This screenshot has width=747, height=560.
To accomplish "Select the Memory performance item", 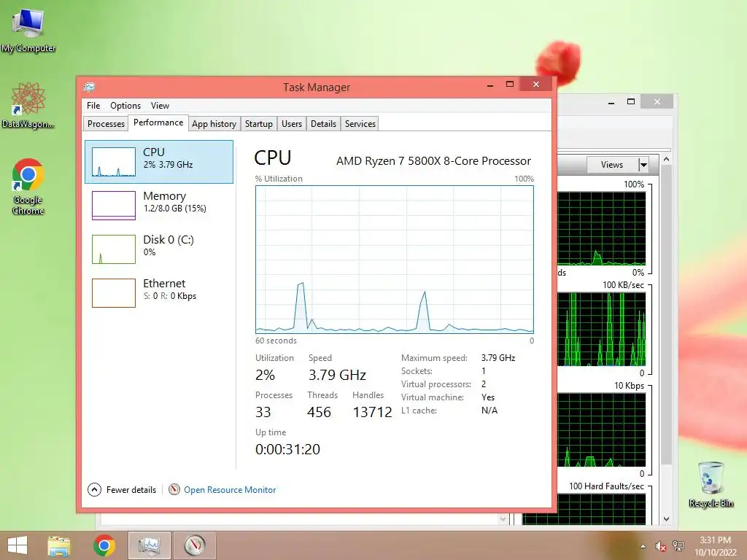I will [x=159, y=205].
